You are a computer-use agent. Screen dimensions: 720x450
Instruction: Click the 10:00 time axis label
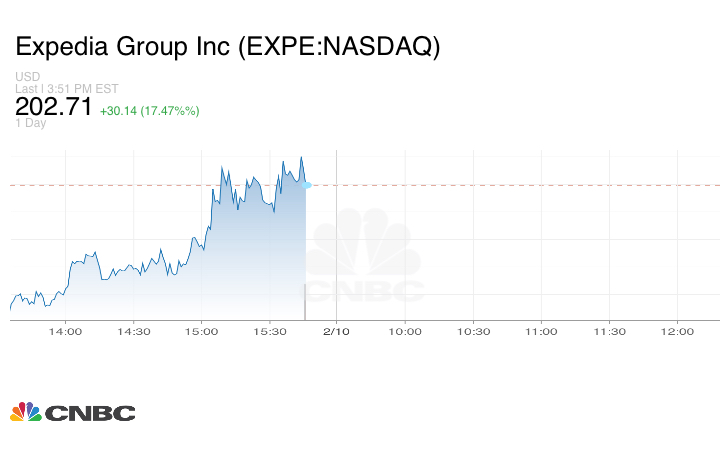[x=405, y=331]
